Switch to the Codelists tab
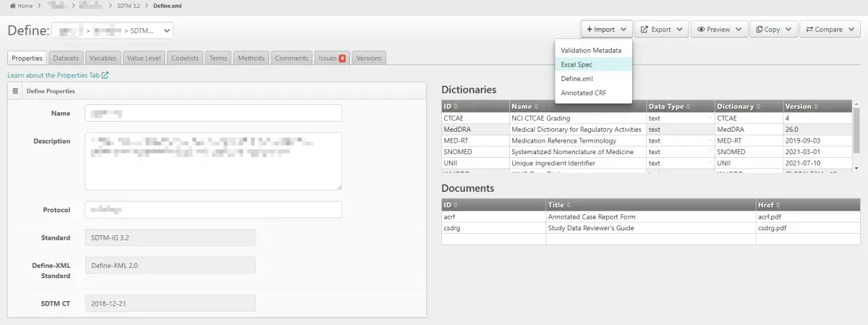This screenshot has width=868, height=325. pos(185,58)
